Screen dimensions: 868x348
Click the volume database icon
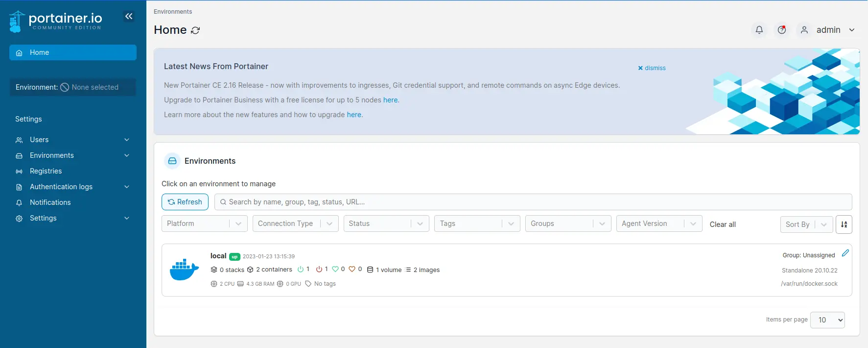370,270
